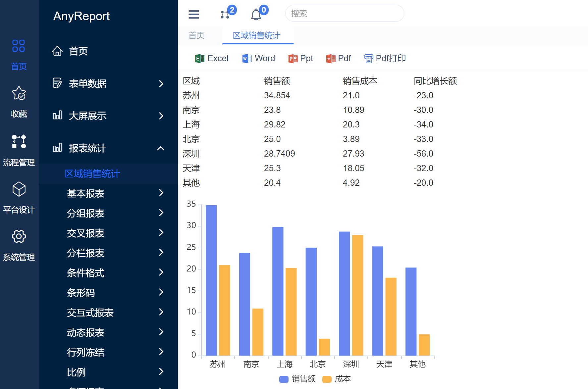588x389 pixels.
Task: Expand the 分栏报表 submenu arrow
Action: click(x=161, y=252)
